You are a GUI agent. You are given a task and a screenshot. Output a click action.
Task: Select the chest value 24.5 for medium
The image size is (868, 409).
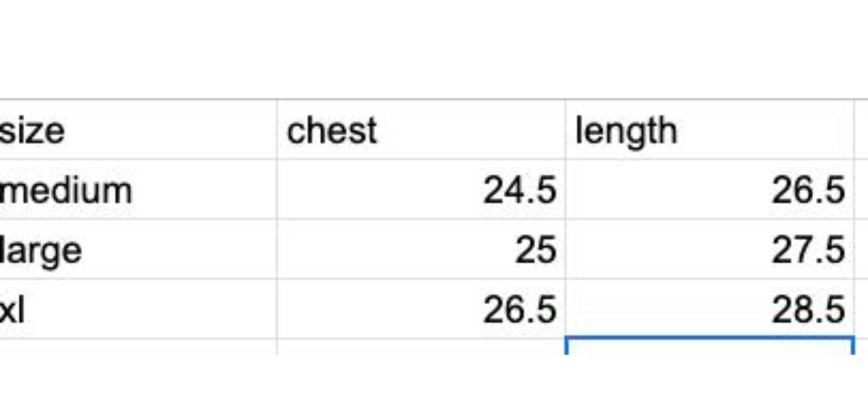tap(420, 189)
